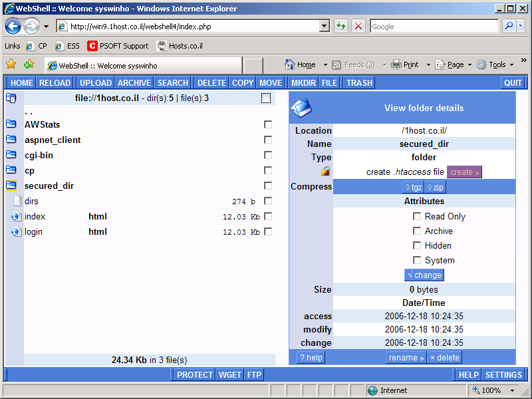Select UPLOAD in the WebShell menu
The image size is (532, 399).
(96, 82)
